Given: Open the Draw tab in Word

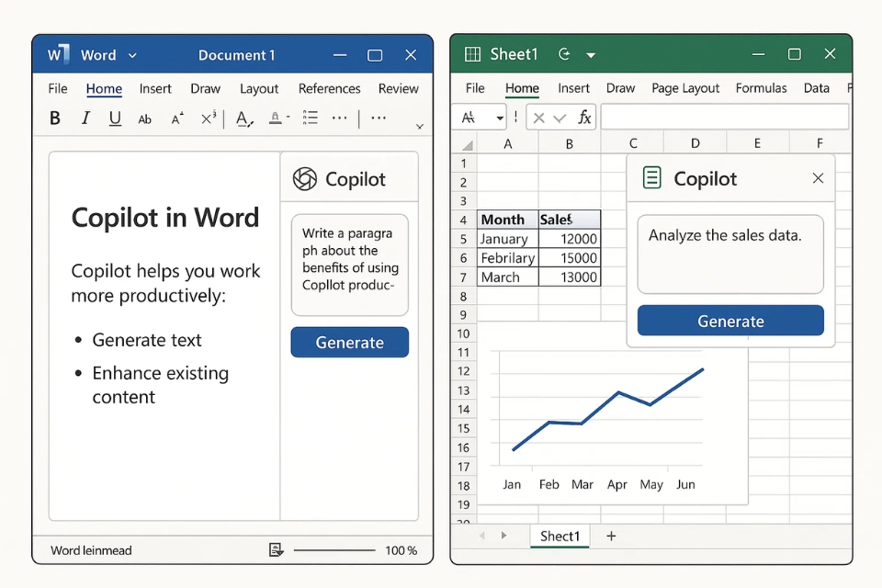Looking at the screenshot, I should coord(205,88).
